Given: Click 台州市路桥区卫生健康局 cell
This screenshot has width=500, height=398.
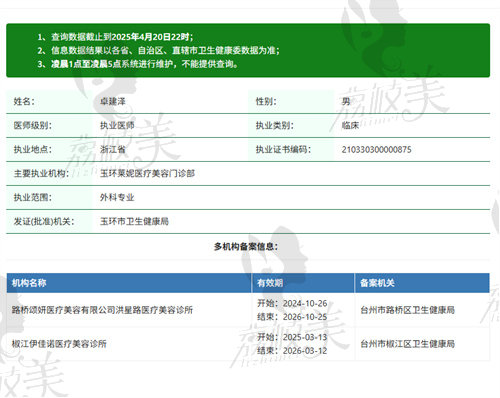Looking at the screenshot, I should click(x=407, y=310).
